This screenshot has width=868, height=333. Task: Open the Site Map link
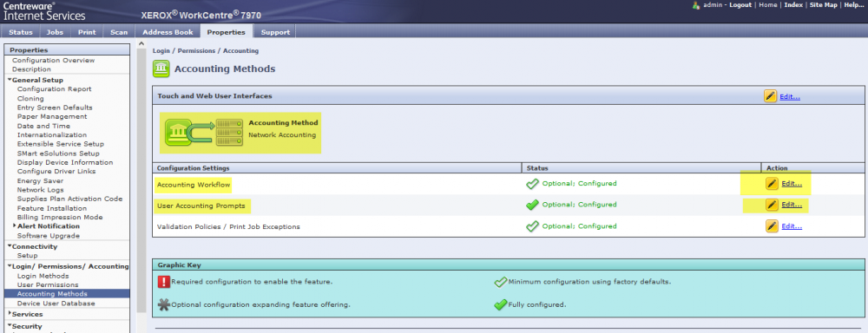point(823,5)
